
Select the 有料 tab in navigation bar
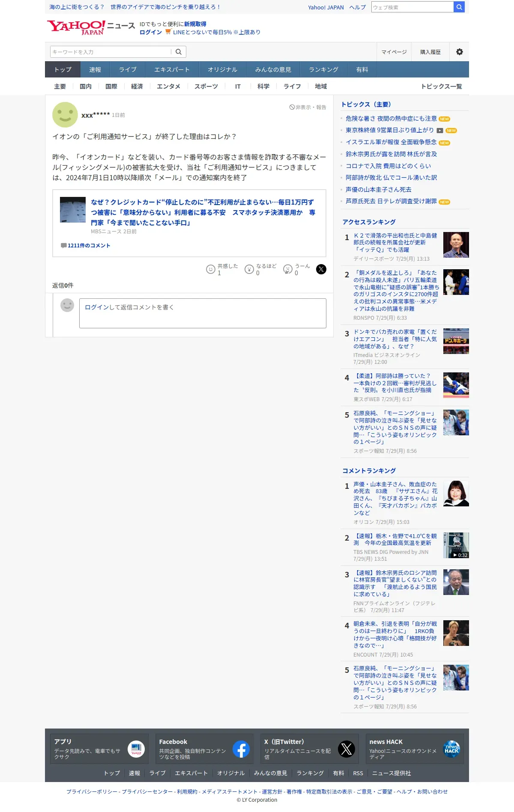(362, 69)
